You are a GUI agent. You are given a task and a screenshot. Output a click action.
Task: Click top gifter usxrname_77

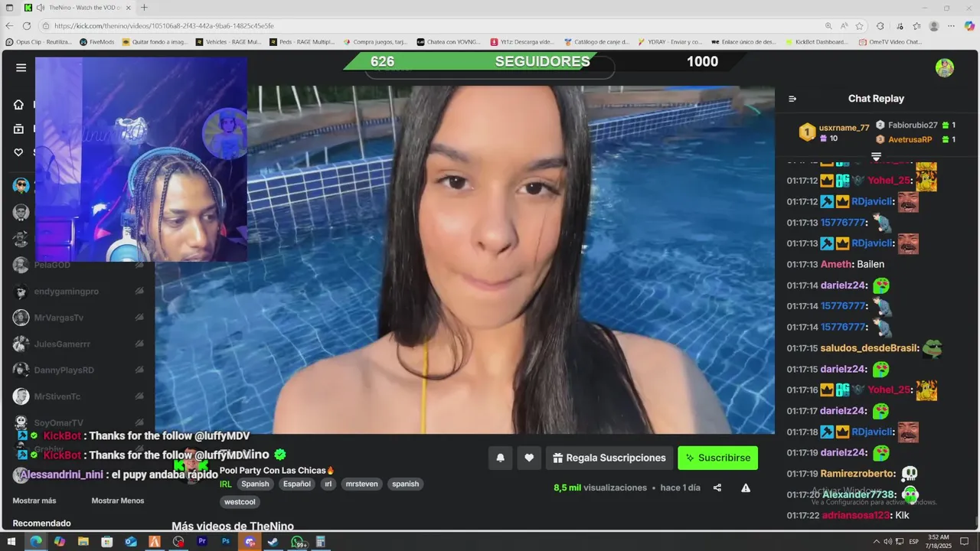point(844,128)
